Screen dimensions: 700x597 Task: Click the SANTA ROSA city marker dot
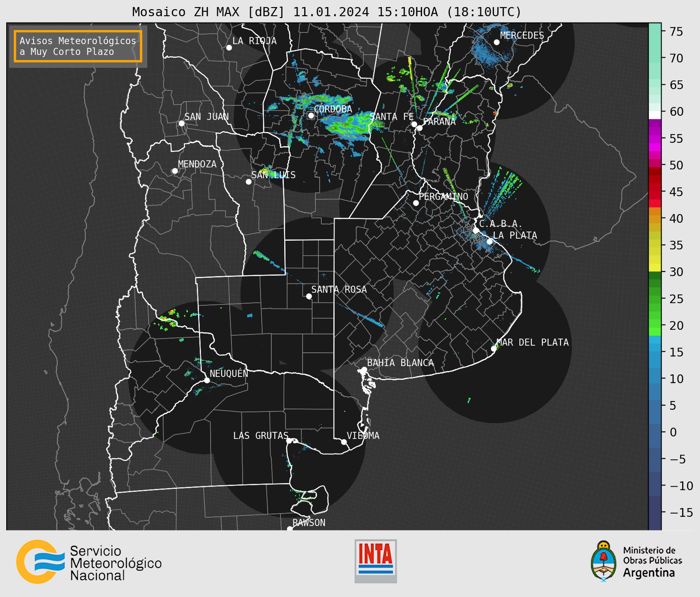pos(309,296)
